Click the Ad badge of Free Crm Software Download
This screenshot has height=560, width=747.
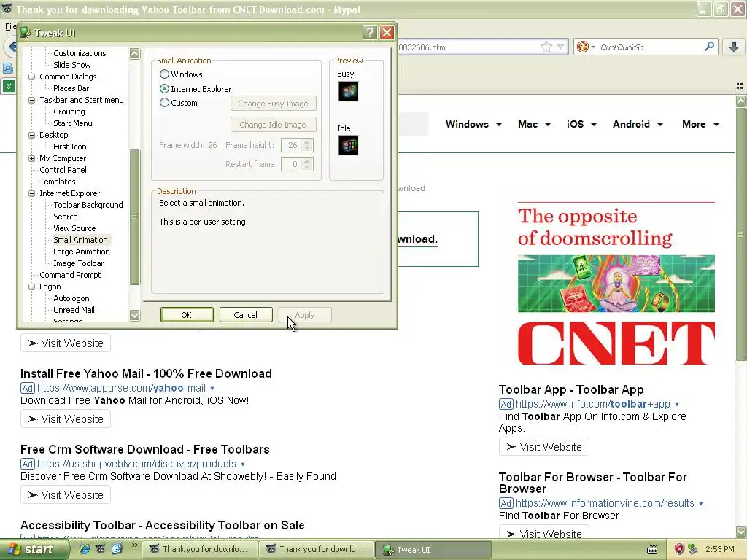28,464
